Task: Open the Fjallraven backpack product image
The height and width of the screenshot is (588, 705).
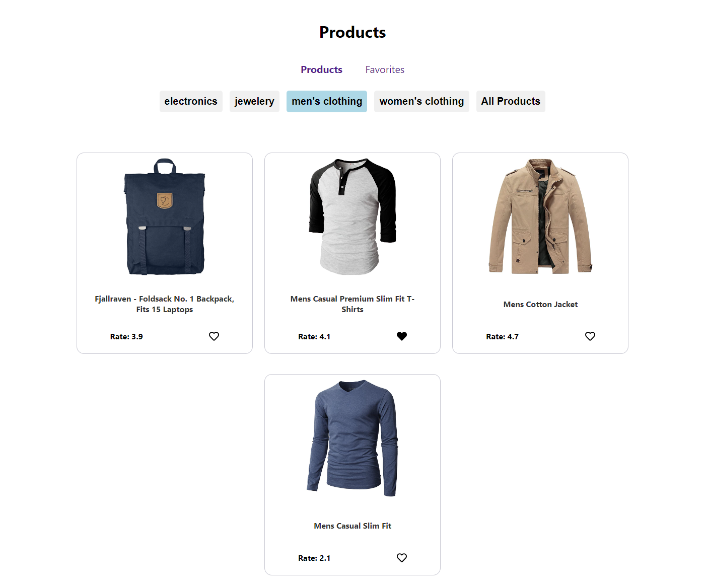Action: point(164,218)
